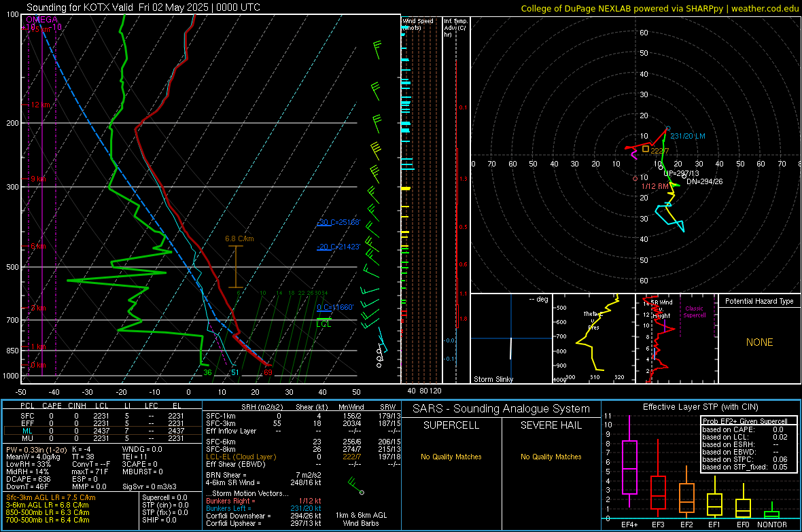Image resolution: width=802 pixels, height=532 pixels.
Task: Click the green surface dewpoint '36'
Action: [x=207, y=372]
